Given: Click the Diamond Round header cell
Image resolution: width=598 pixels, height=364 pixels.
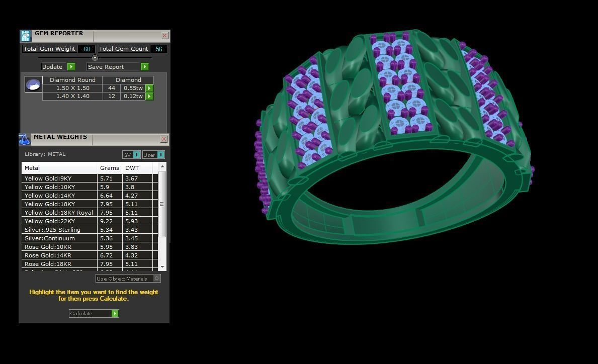Looking at the screenshot, I should pos(72,80).
